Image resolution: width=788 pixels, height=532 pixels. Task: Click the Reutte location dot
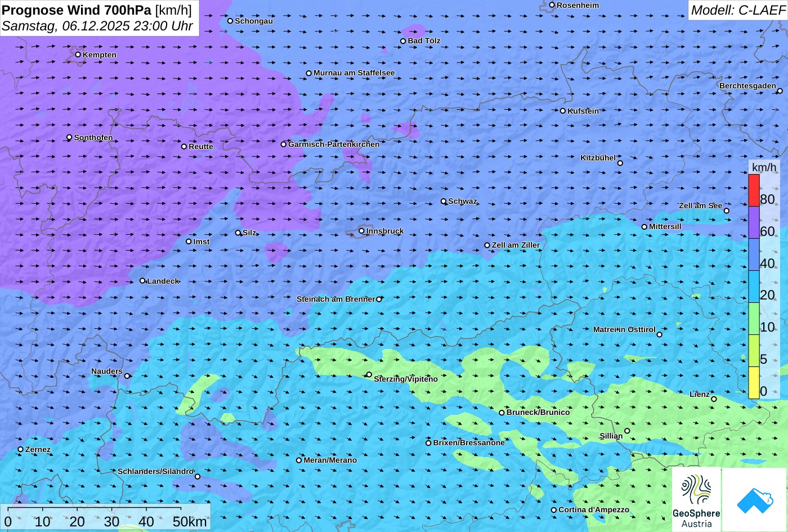coord(184,146)
